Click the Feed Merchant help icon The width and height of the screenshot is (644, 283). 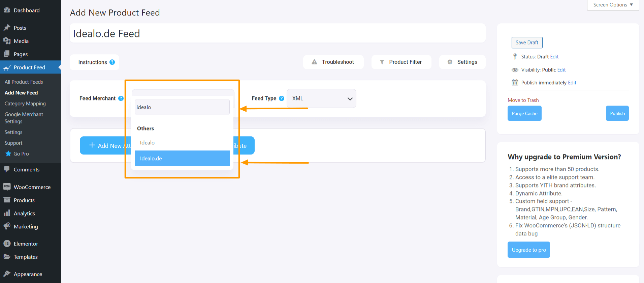121,98
